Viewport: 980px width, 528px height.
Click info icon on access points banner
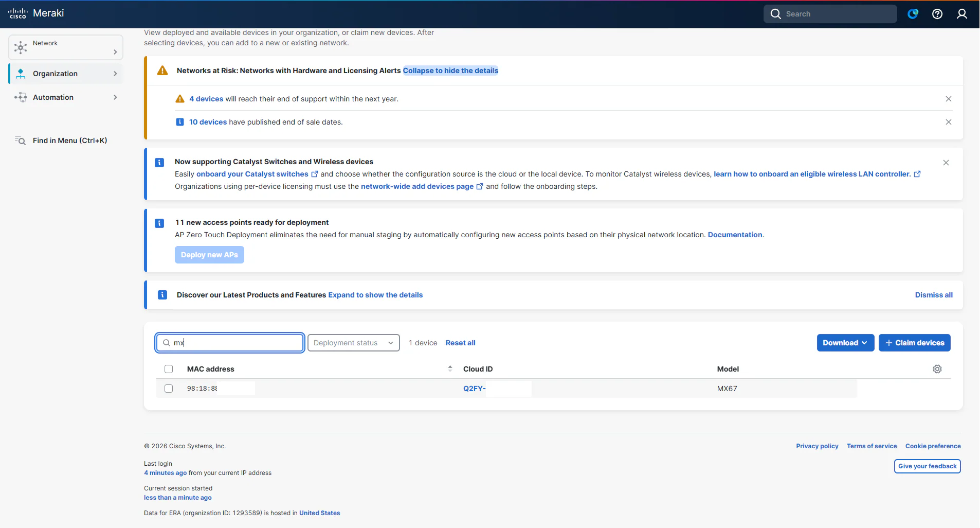point(159,223)
